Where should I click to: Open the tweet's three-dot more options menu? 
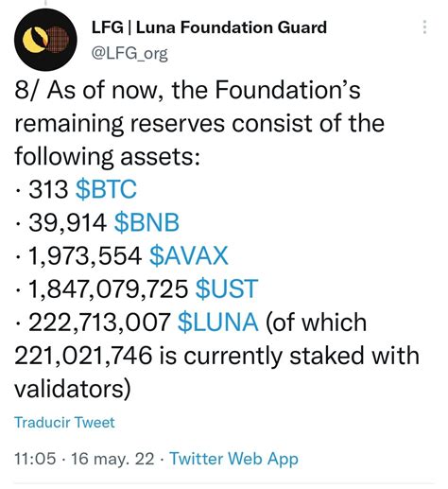424,27
